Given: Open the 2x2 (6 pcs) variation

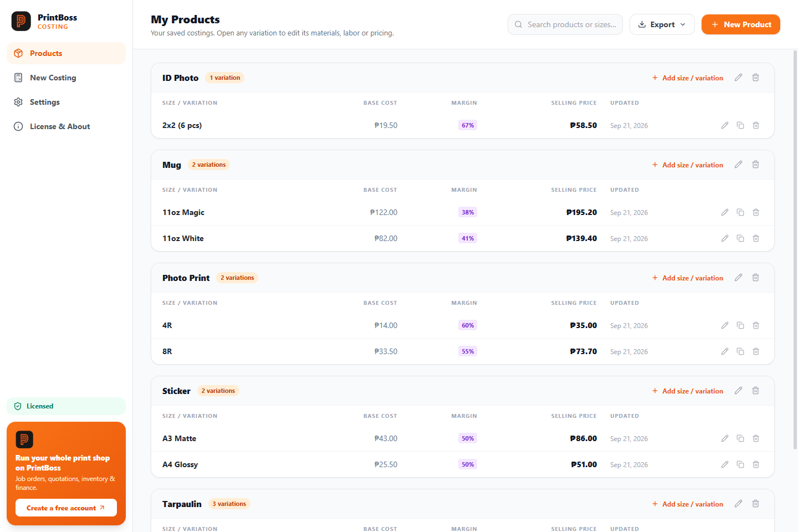Looking at the screenshot, I should [x=463, y=125].
